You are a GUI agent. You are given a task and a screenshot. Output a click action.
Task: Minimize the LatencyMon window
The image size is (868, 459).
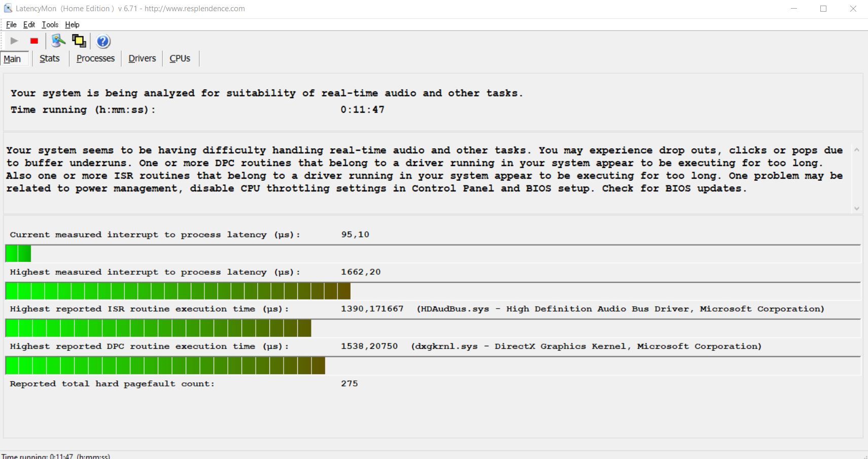pyautogui.click(x=794, y=9)
